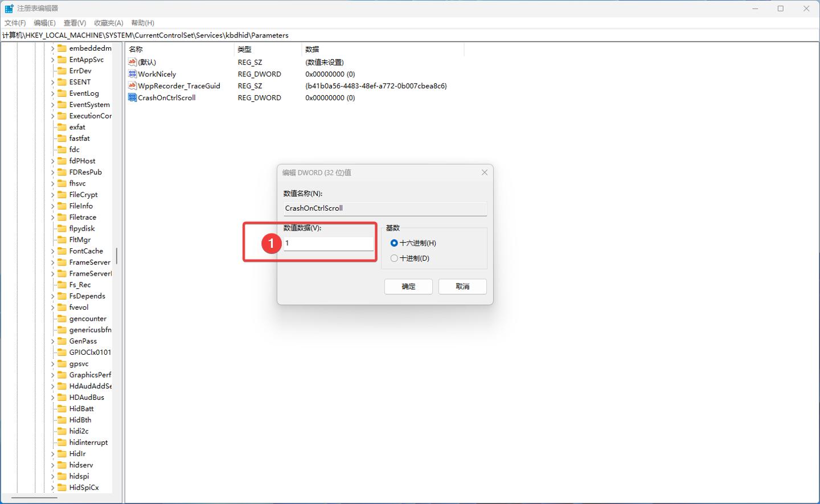820x504 pixels.
Task: Select the 十进制(D) decimal radio button
Action: (394, 259)
